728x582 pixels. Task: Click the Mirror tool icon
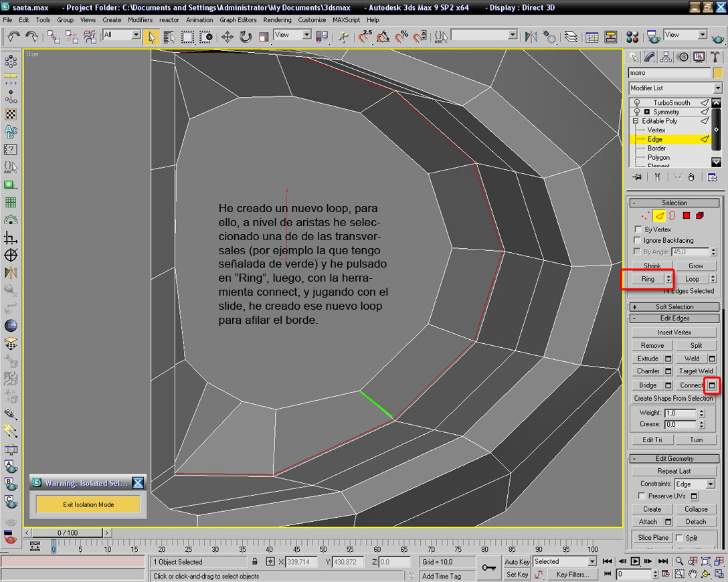[531, 37]
